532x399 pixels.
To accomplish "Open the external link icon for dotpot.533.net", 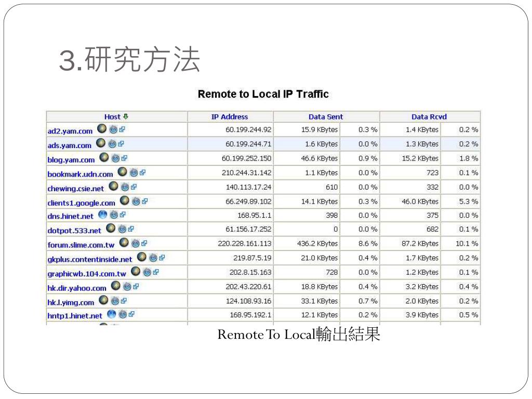I will [130, 229].
